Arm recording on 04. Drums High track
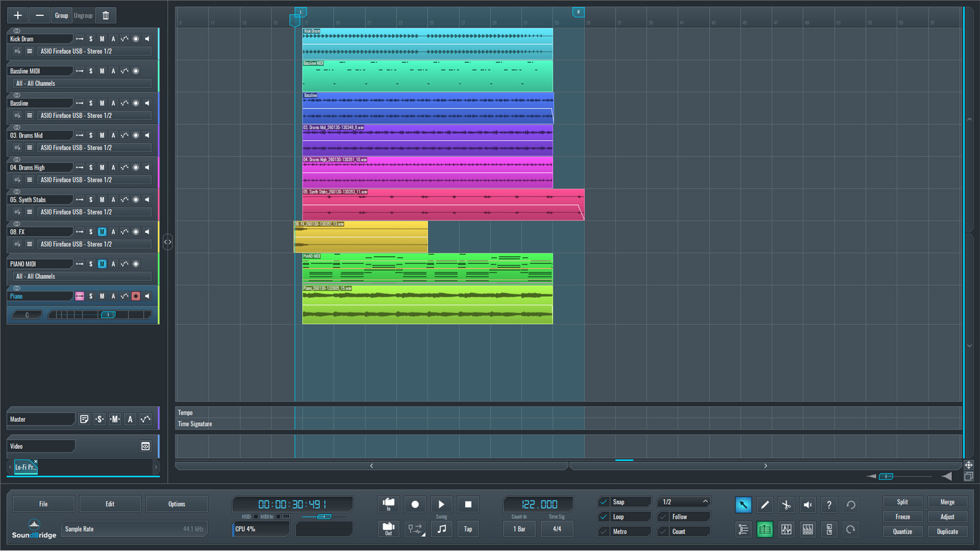This screenshot has height=551, width=980. (x=136, y=168)
